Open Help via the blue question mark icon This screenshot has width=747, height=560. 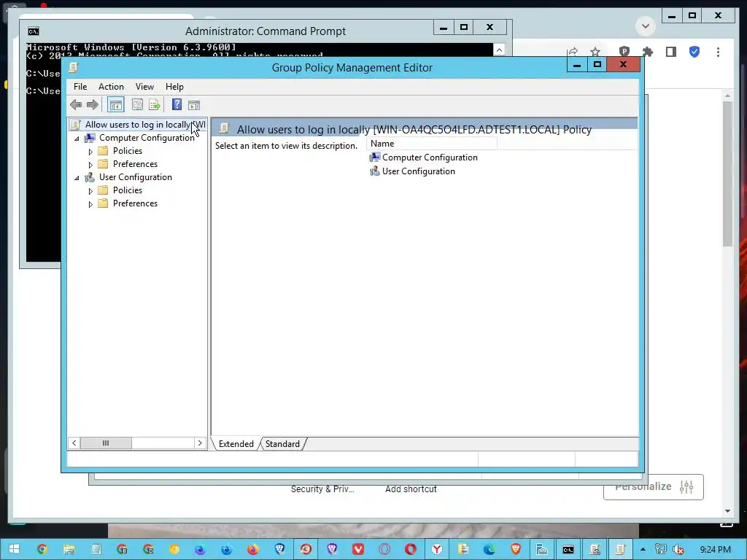point(177,105)
